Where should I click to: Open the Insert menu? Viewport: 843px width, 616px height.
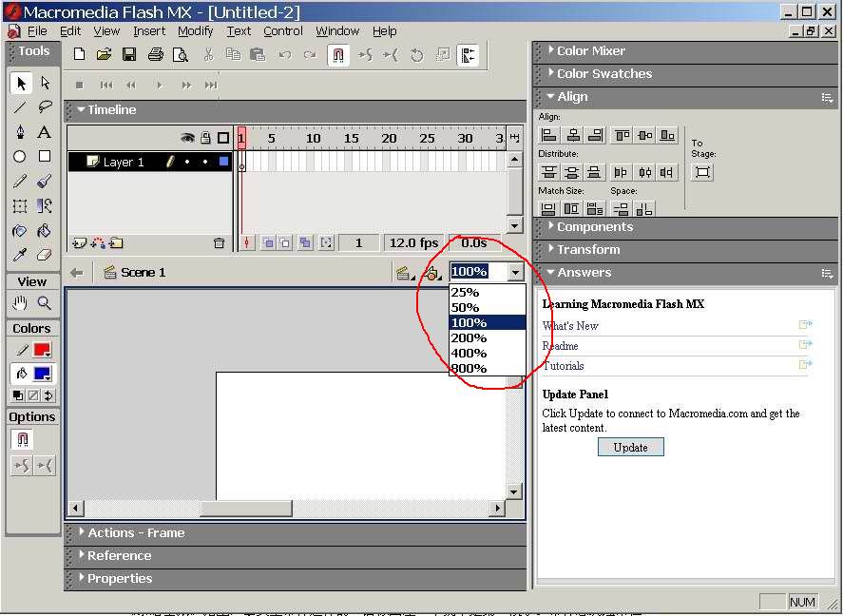[149, 31]
